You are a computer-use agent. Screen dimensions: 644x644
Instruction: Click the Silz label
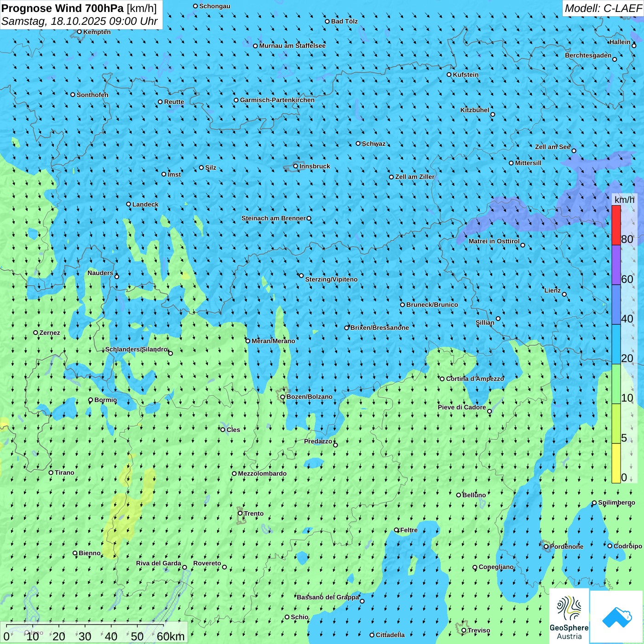[211, 167]
